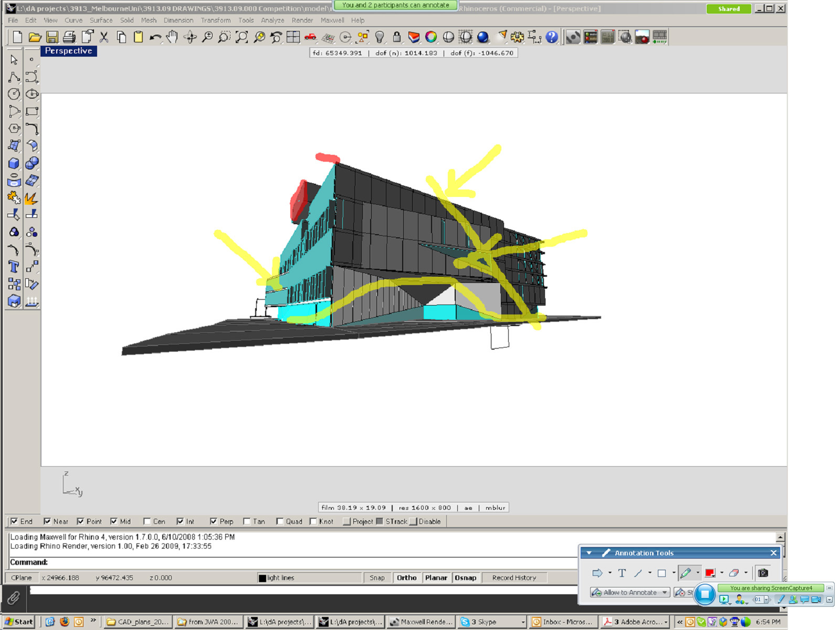Save the model with the floppy disk icon

point(52,37)
